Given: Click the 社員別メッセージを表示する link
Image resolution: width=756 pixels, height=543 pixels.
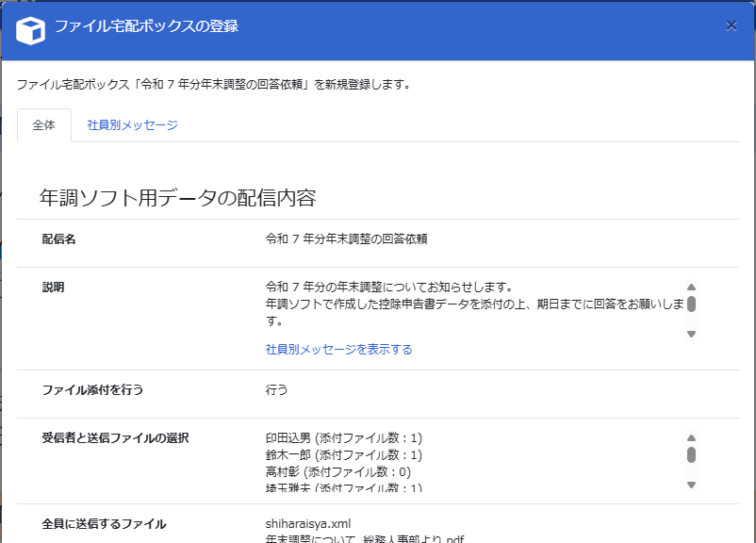Looking at the screenshot, I should pyautogui.click(x=338, y=350).
